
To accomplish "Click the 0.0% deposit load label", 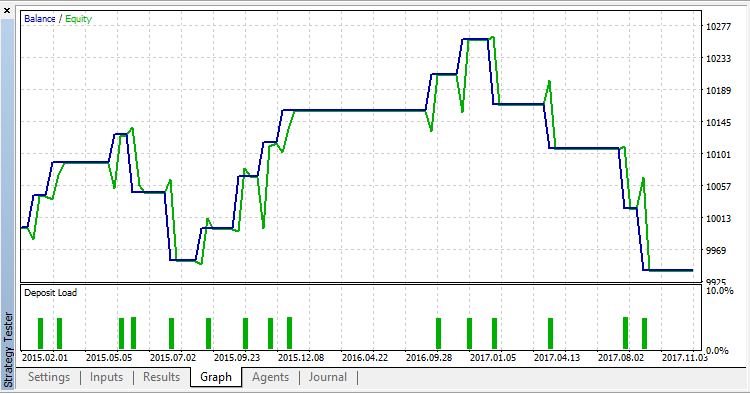I will click(x=717, y=350).
